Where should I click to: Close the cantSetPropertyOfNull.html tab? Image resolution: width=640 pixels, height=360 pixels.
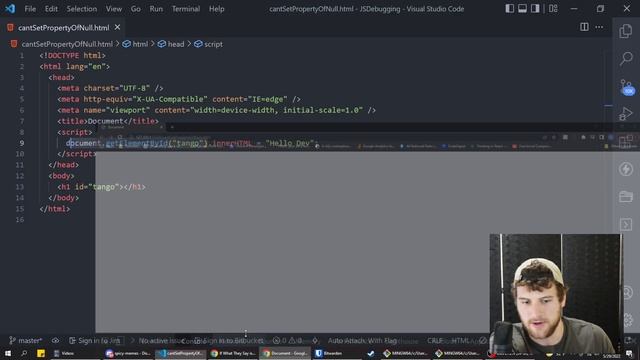tap(118, 27)
